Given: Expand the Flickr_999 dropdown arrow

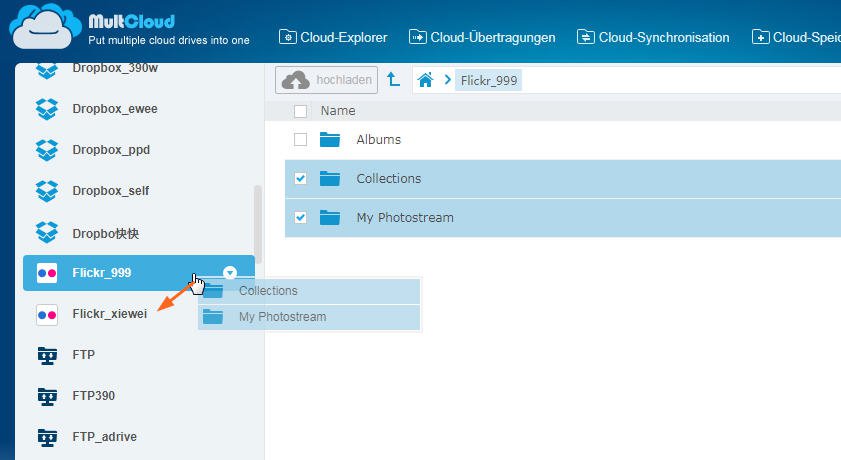Looking at the screenshot, I should tap(230, 272).
